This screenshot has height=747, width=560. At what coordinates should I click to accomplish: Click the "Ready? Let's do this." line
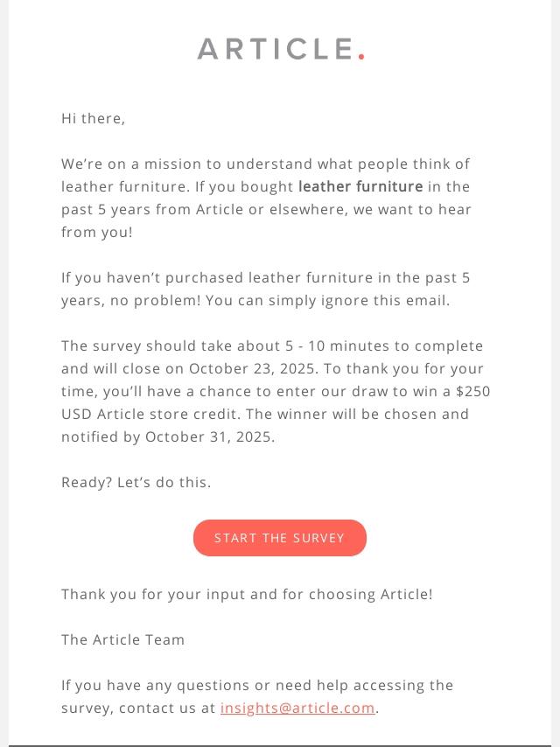tap(136, 482)
